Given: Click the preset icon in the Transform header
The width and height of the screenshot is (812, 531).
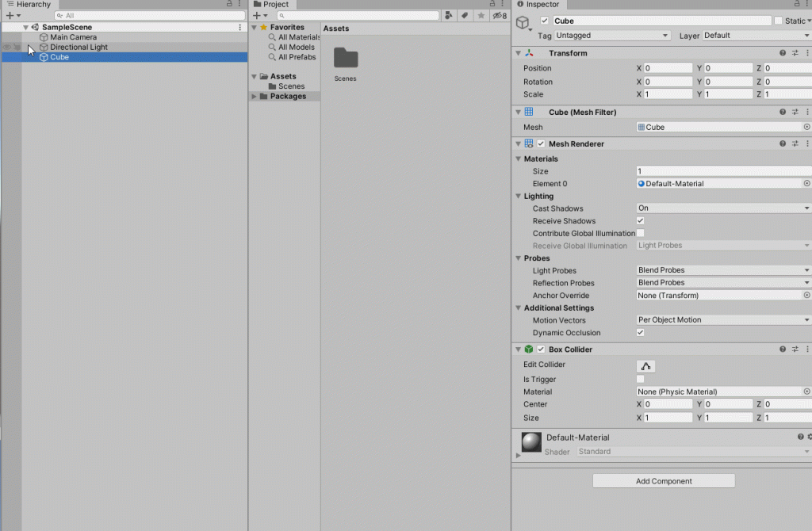Looking at the screenshot, I should click(795, 52).
